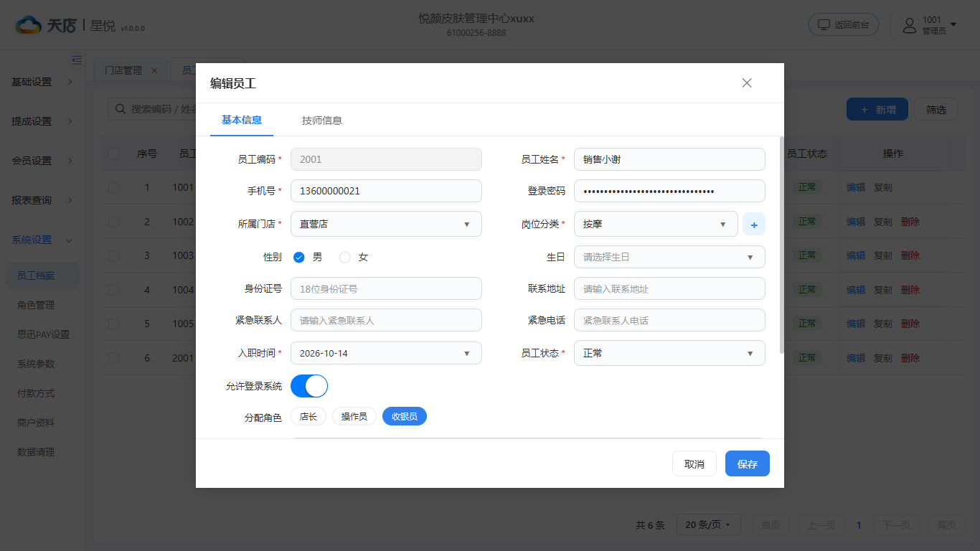Close the 门店管理 tab with its X
The image size is (980, 551).
pos(154,70)
